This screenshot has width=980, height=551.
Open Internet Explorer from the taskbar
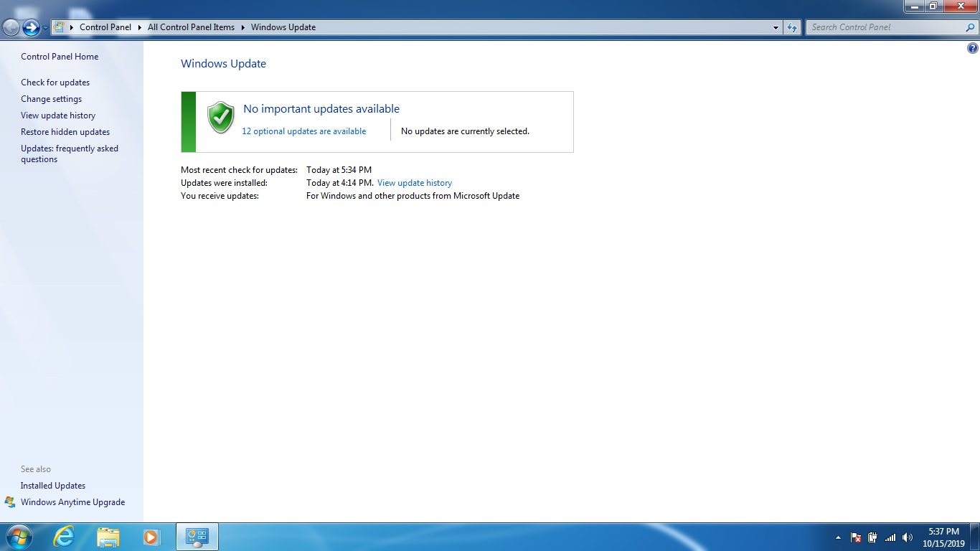click(64, 537)
